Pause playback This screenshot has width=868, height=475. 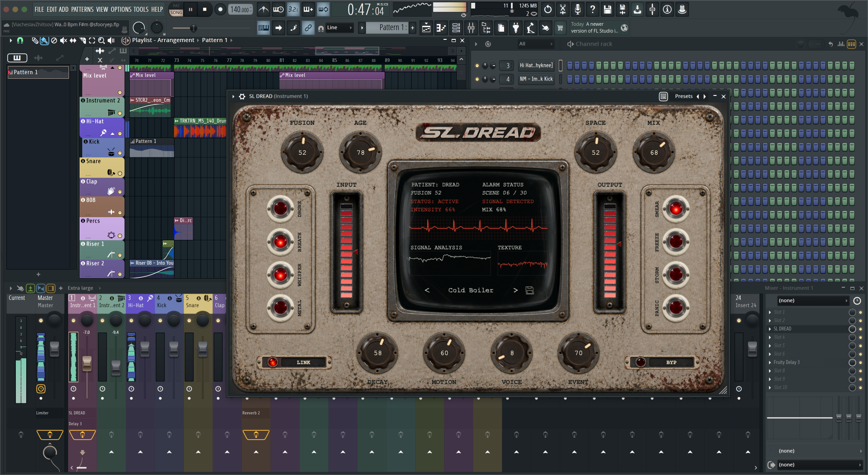pyautogui.click(x=191, y=9)
